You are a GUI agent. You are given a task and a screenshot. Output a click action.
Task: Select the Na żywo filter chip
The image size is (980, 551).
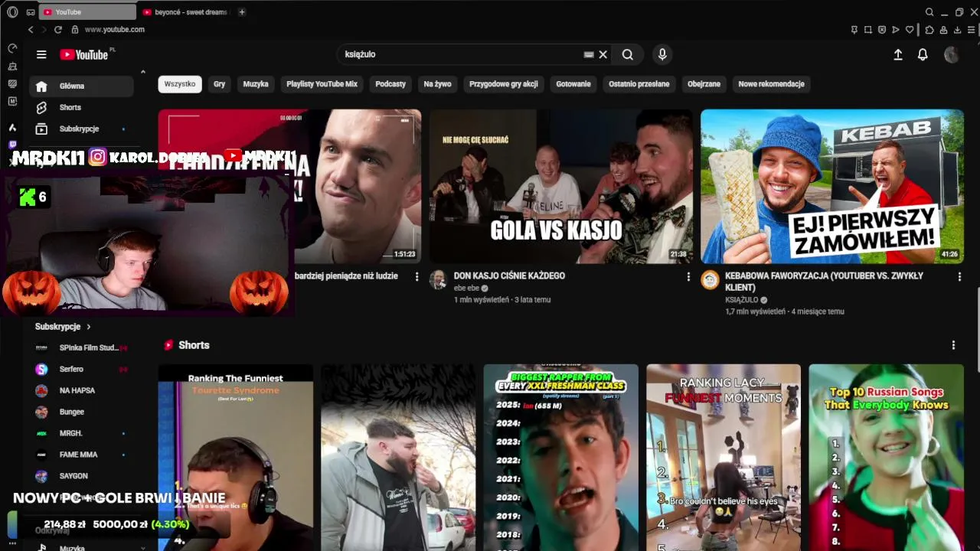pyautogui.click(x=438, y=84)
